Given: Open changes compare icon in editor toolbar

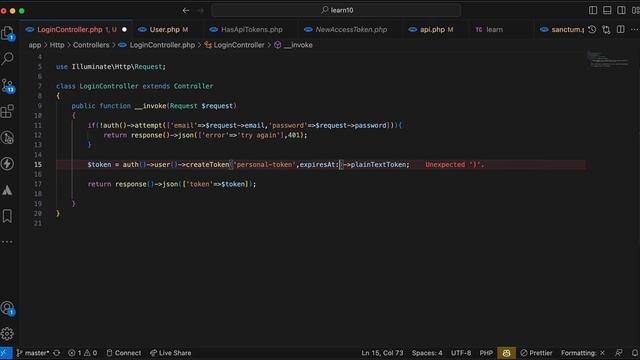Looking at the screenshot, I should 606,29.
